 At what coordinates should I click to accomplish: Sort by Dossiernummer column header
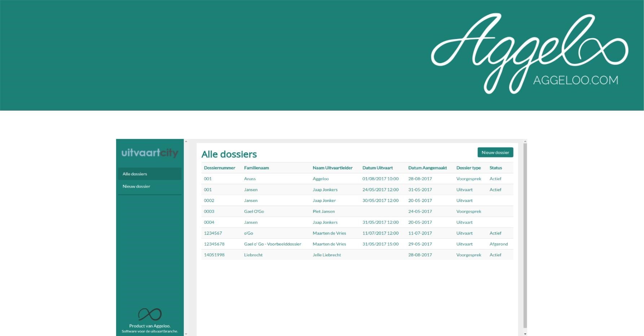point(219,168)
